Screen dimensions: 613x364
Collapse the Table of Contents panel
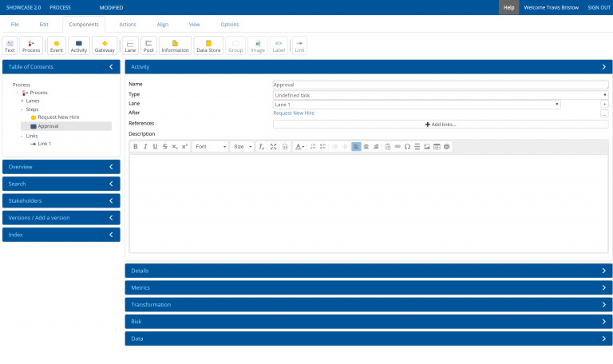[111, 67]
